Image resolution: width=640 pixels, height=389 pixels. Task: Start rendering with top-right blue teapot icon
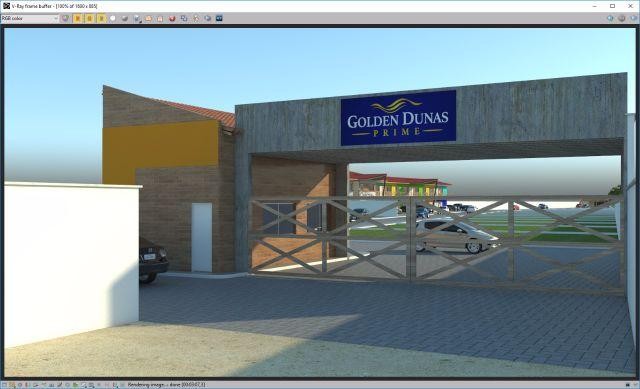pyautogui.click(x=610, y=18)
